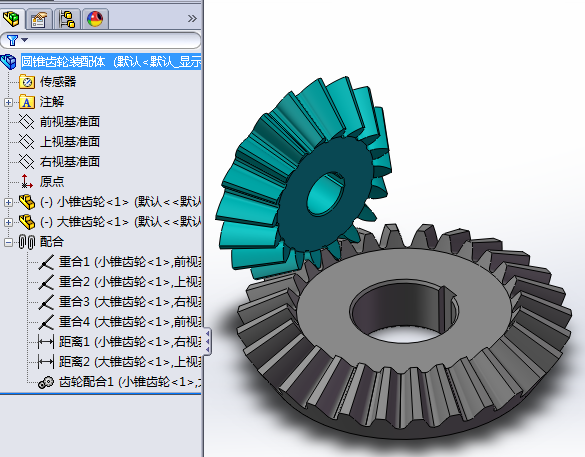Click the plane icon beside 右视基准面
Image resolution: width=585 pixels, height=457 pixels.
(27, 162)
